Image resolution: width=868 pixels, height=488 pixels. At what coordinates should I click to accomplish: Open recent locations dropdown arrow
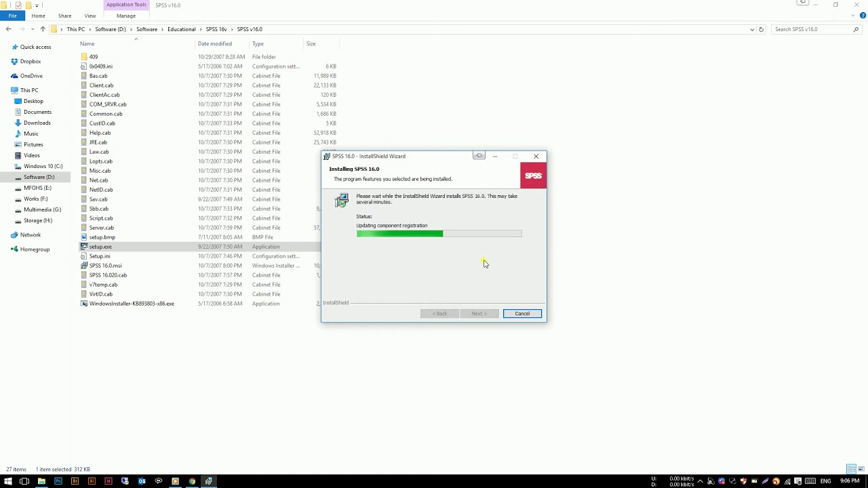(x=33, y=29)
